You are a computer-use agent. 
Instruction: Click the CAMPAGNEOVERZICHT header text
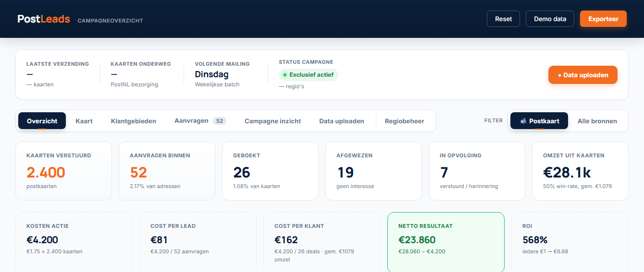pyautogui.click(x=110, y=21)
